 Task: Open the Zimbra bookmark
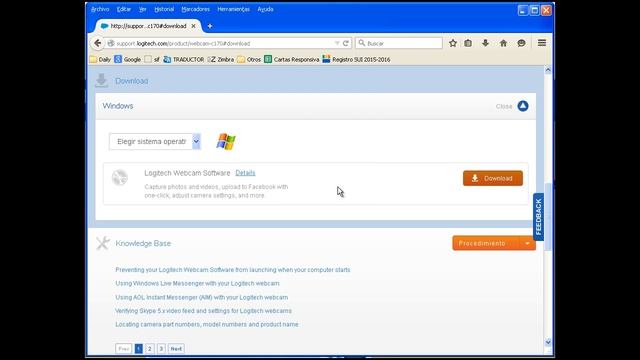click(221, 60)
